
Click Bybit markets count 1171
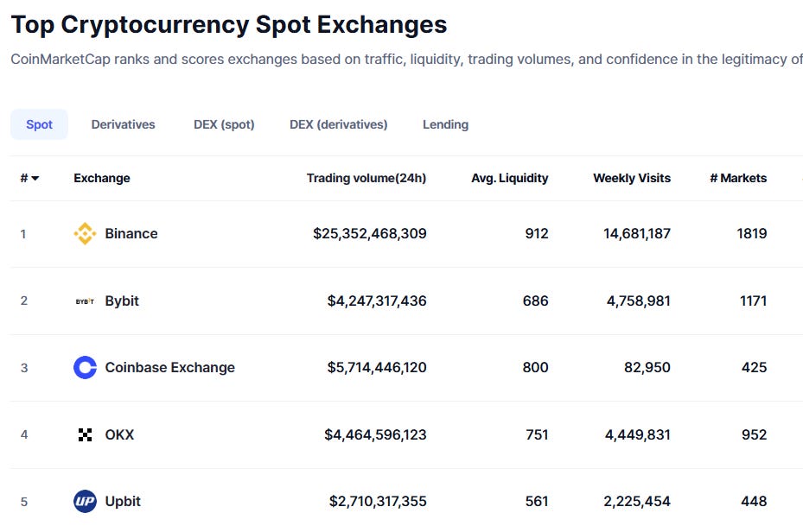tap(754, 301)
